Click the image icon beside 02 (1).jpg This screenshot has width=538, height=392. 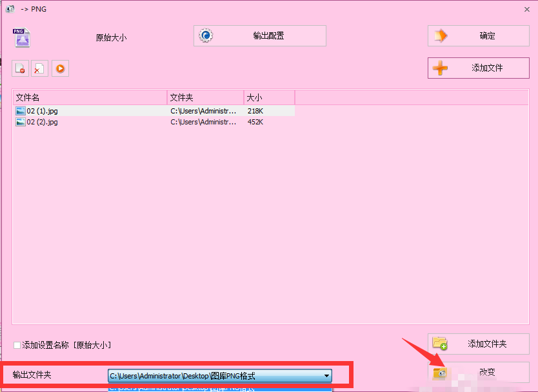tap(21, 111)
